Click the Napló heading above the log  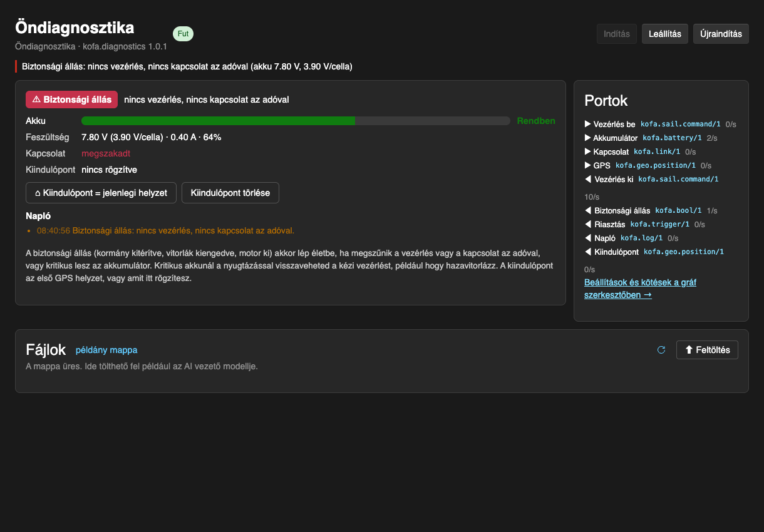tap(38, 216)
